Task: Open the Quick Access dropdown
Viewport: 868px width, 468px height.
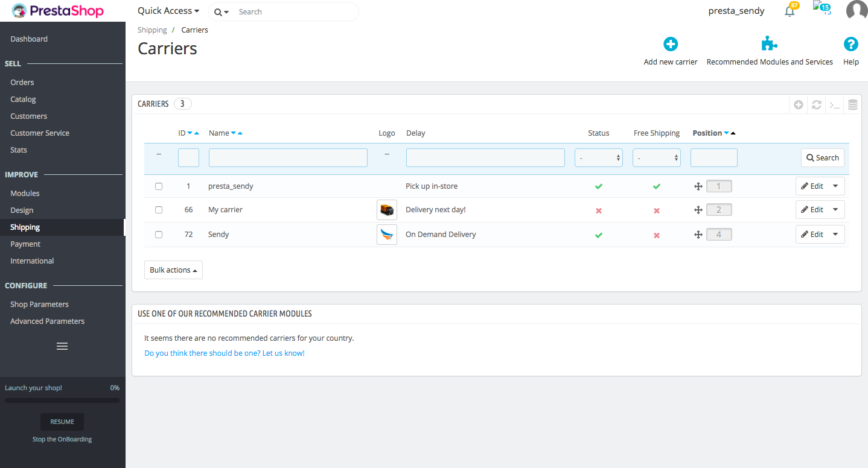Action: 168,11
